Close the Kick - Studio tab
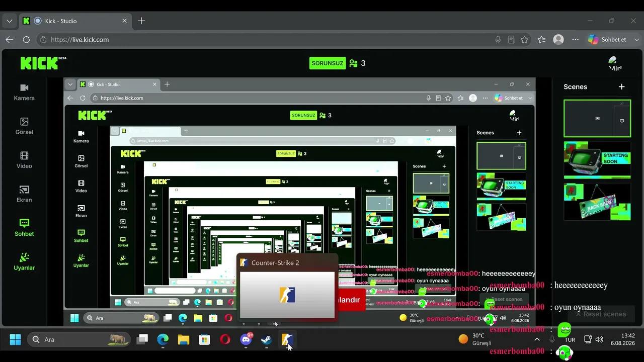Screen dimensions: 644x362 click(x=124, y=21)
